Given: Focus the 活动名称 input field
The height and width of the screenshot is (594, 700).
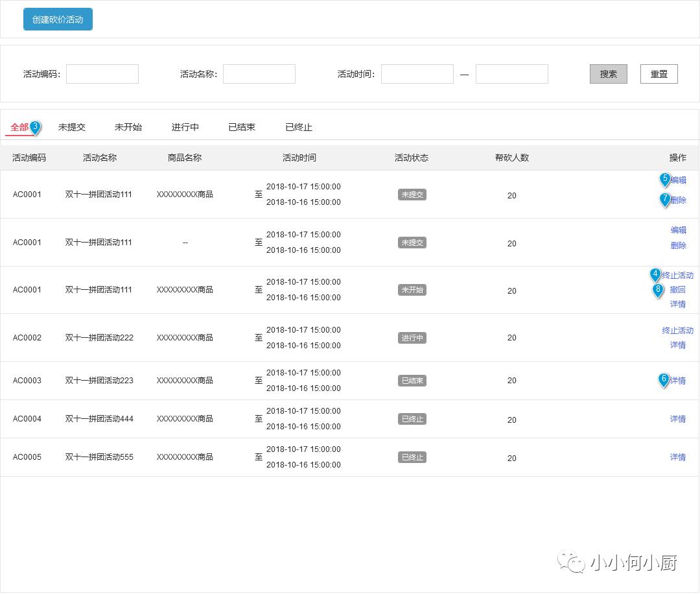Looking at the screenshot, I should point(259,74).
